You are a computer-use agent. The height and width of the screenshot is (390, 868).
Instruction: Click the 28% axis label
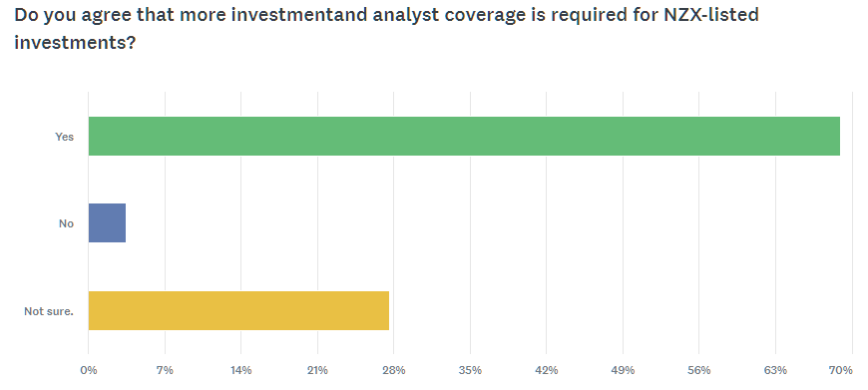point(394,370)
